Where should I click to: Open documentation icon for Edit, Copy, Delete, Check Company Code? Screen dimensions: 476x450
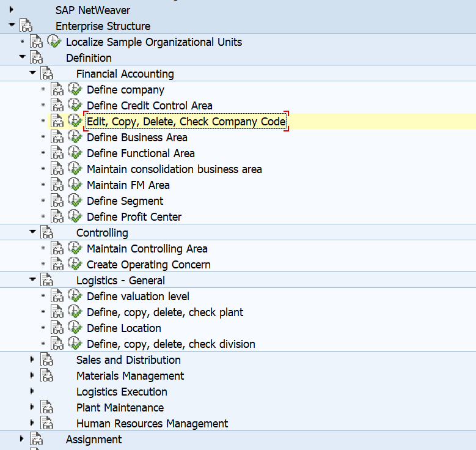click(x=57, y=121)
